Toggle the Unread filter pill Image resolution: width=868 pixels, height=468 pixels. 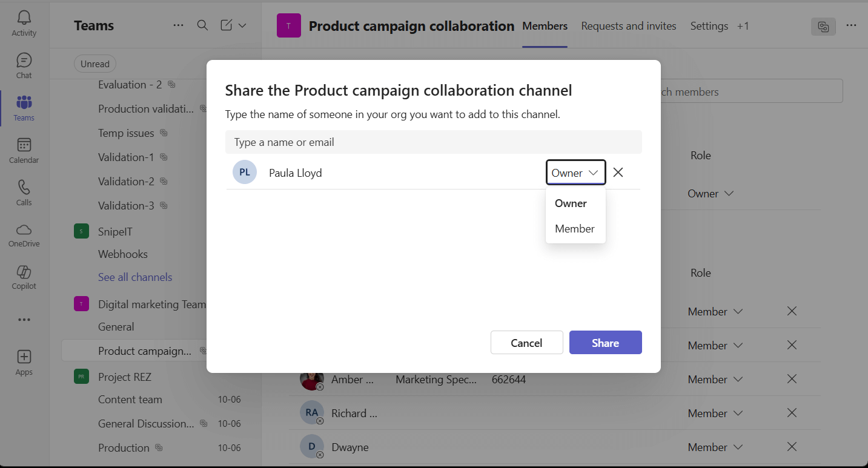94,63
